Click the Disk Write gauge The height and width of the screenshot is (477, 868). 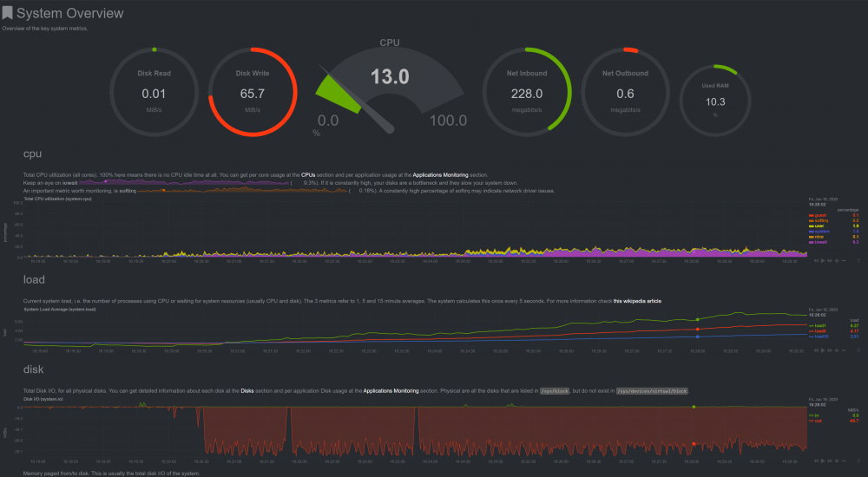[x=253, y=92]
